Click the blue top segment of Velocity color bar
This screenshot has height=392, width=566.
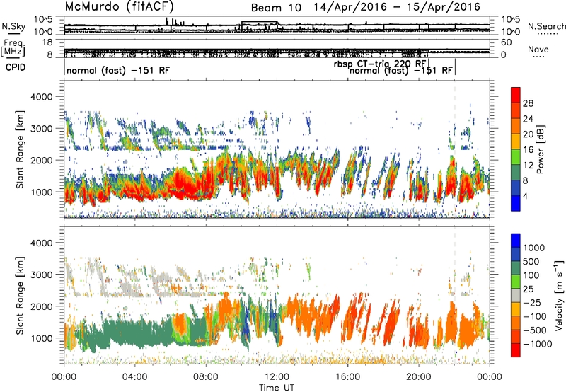[x=516, y=241]
